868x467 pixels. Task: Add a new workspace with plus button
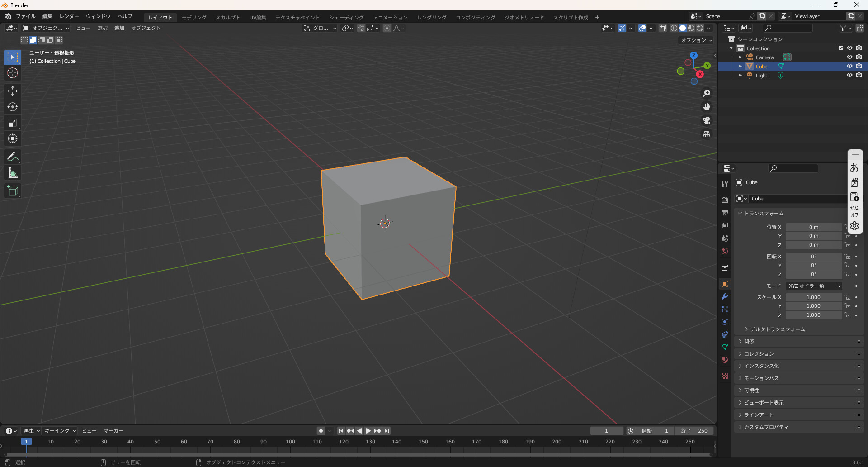[597, 17]
